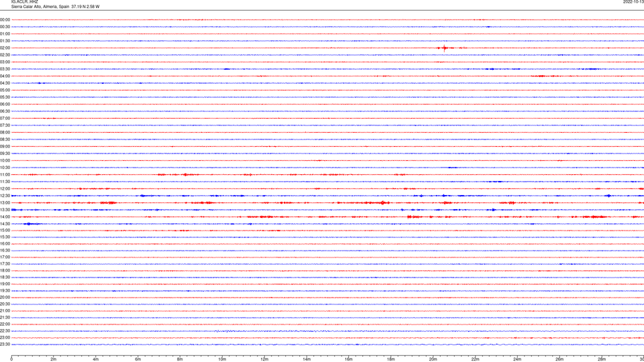The height and width of the screenshot is (362, 644).
Task: Click the 2m tick on the minute axis
Action: pyautogui.click(x=54, y=359)
